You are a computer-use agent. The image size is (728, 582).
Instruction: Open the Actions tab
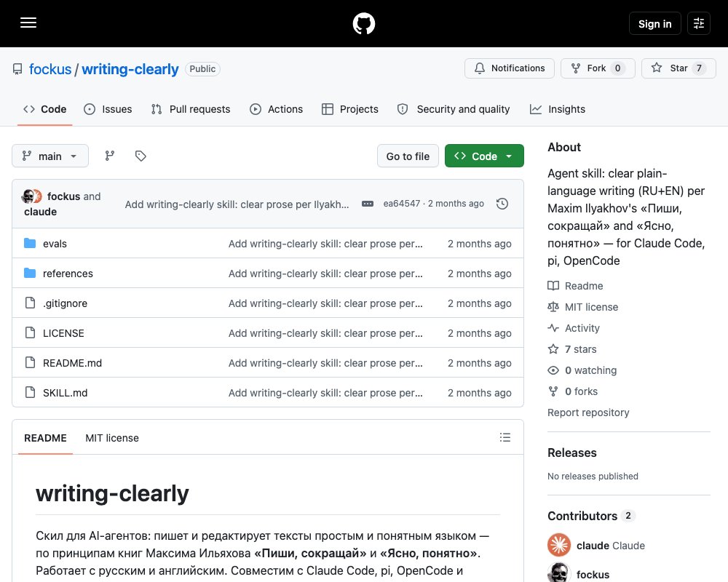[276, 109]
